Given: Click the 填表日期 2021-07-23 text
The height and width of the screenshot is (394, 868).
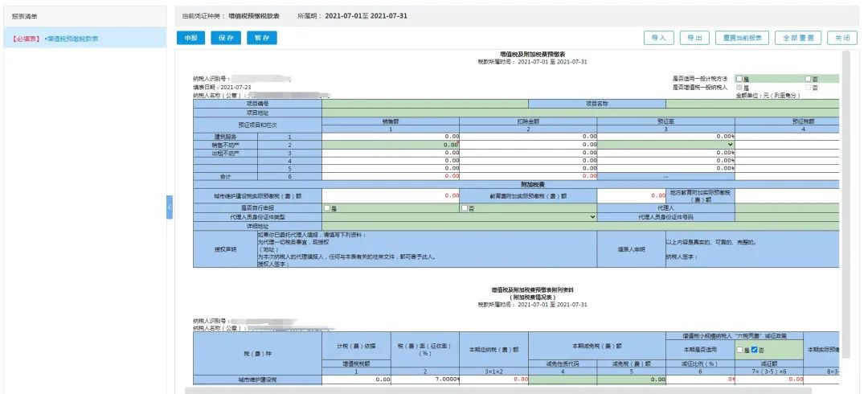Looking at the screenshot, I should click(x=222, y=87).
